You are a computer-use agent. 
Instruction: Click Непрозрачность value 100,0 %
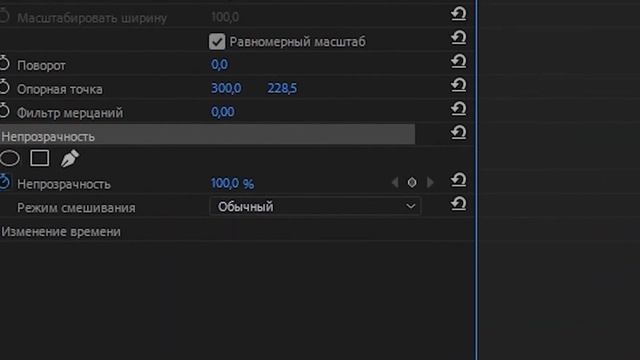tap(232, 184)
